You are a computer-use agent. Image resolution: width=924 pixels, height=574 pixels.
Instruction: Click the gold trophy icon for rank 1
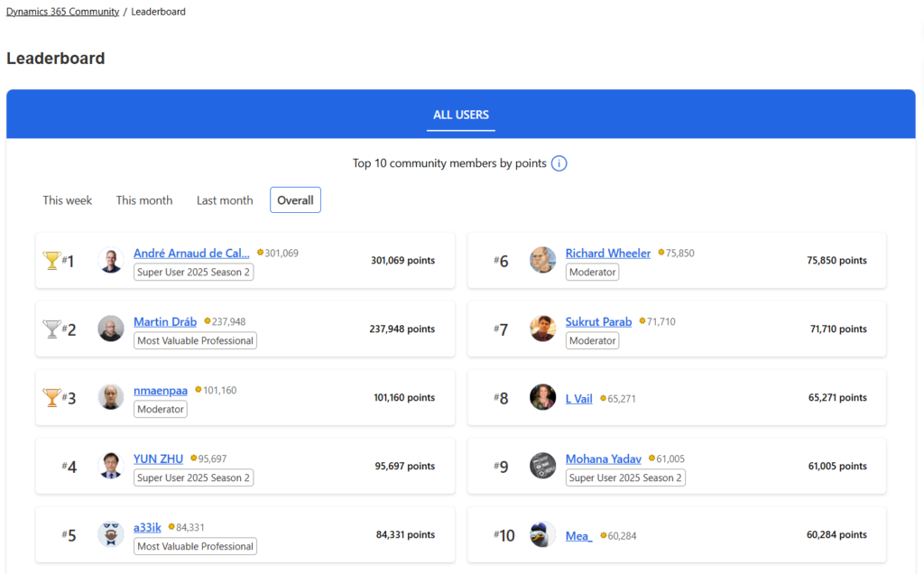pyautogui.click(x=52, y=261)
